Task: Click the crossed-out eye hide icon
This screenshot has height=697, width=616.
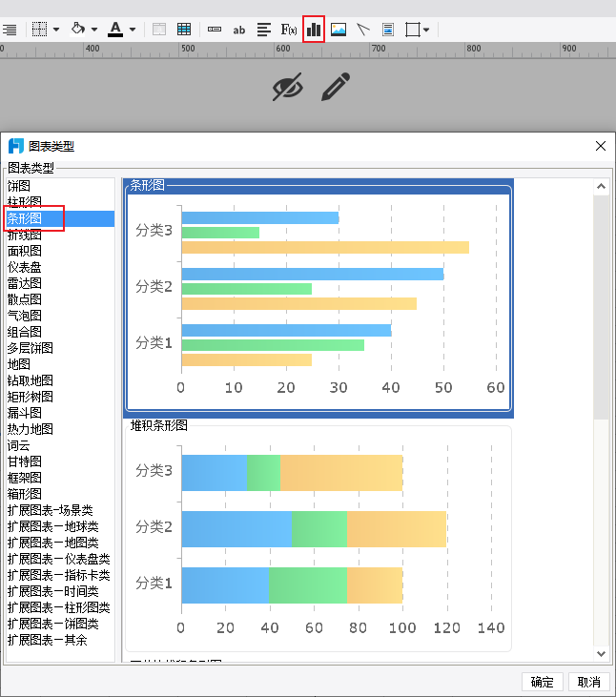Action: [288, 87]
